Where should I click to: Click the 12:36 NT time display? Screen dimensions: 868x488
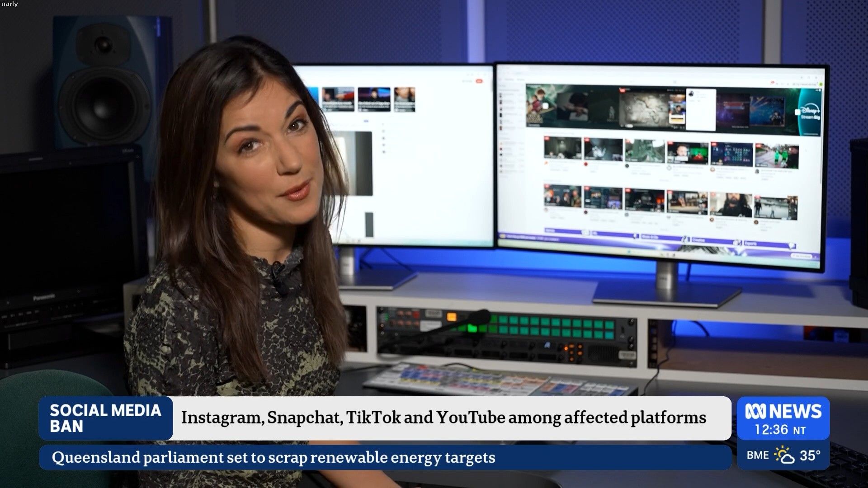[x=780, y=430]
